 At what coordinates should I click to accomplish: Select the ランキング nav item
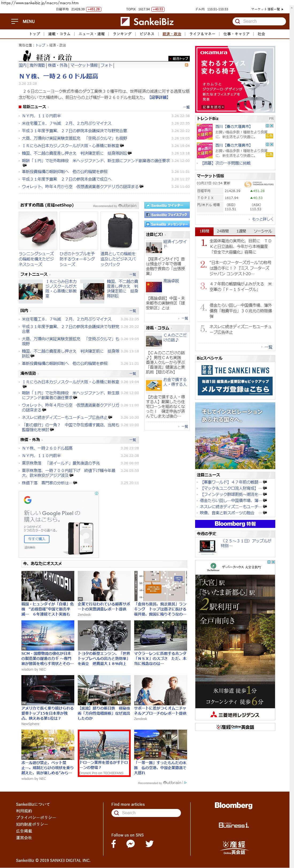click(122, 34)
